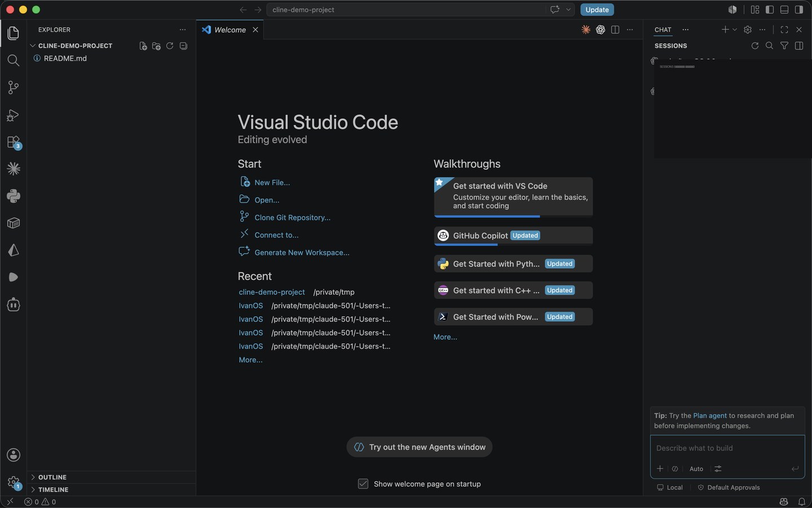Open the editor More Actions ellipsis menu
This screenshot has height=508, width=812.
[x=630, y=29]
